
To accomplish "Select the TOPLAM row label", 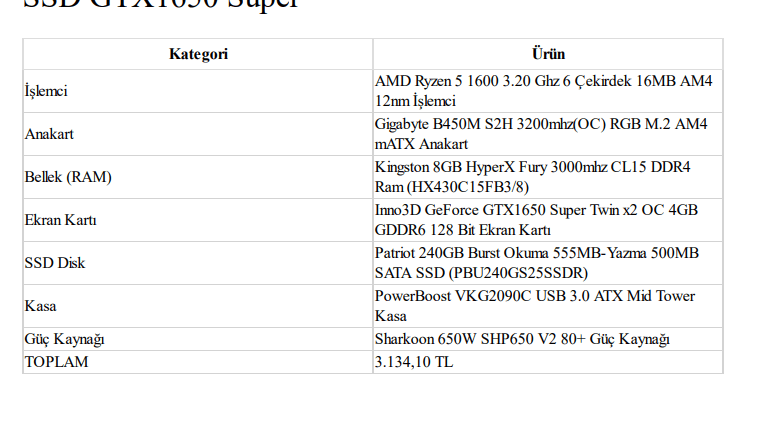I will [x=56, y=362].
